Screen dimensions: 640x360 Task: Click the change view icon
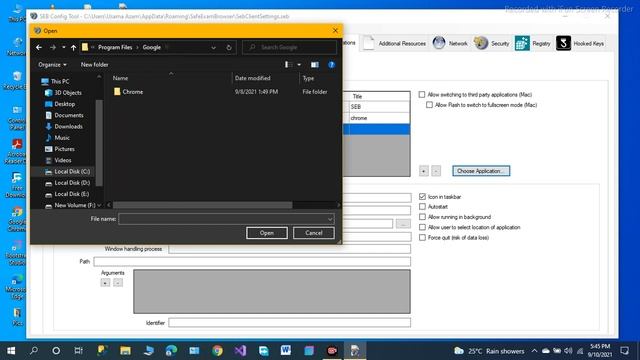[289, 64]
